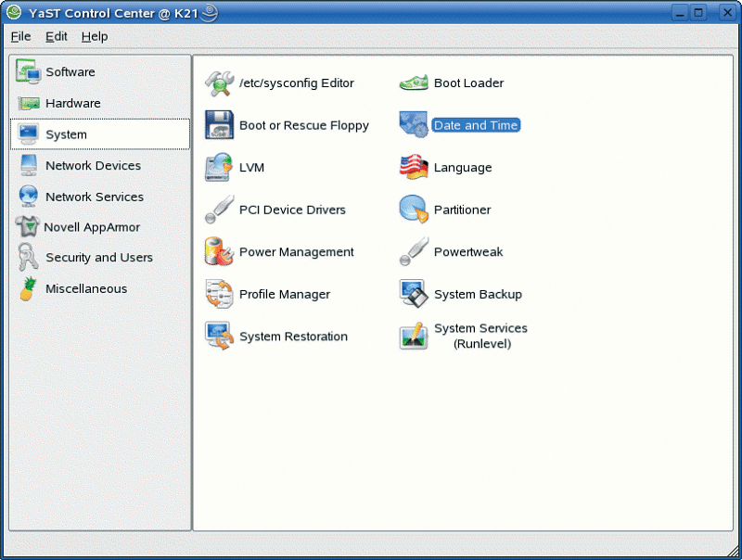Viewport: 742px width, 560px height.
Task: Select the Hardware category icon
Action: tap(29, 103)
